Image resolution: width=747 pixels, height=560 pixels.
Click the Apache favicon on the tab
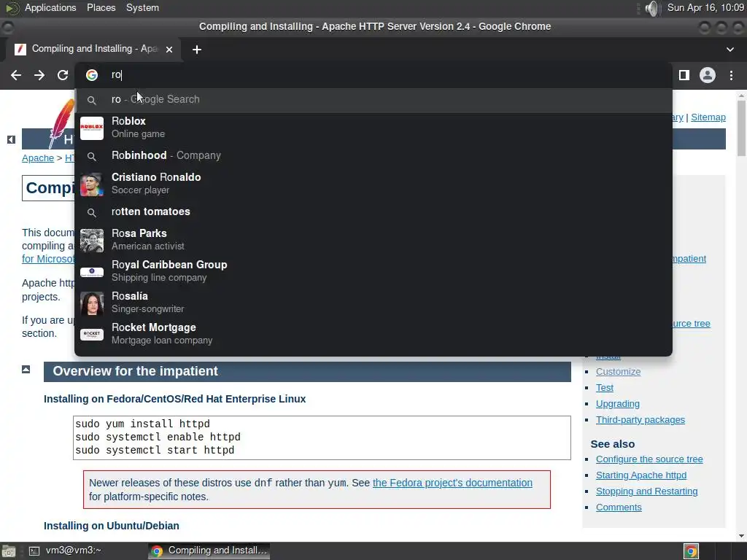pyautogui.click(x=20, y=50)
